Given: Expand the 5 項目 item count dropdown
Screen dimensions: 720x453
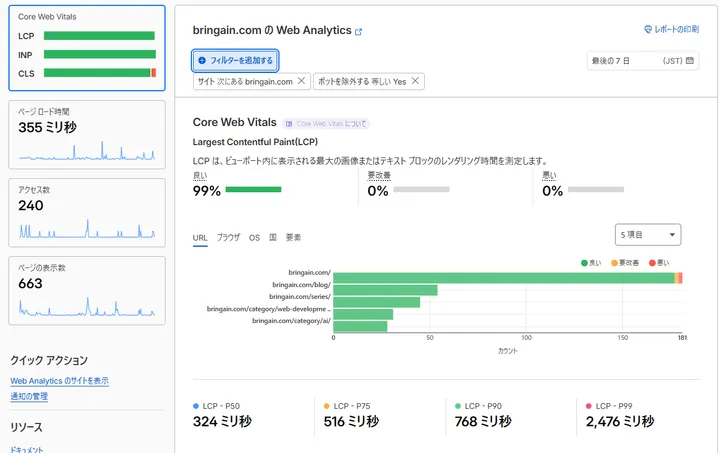Looking at the screenshot, I should click(648, 235).
